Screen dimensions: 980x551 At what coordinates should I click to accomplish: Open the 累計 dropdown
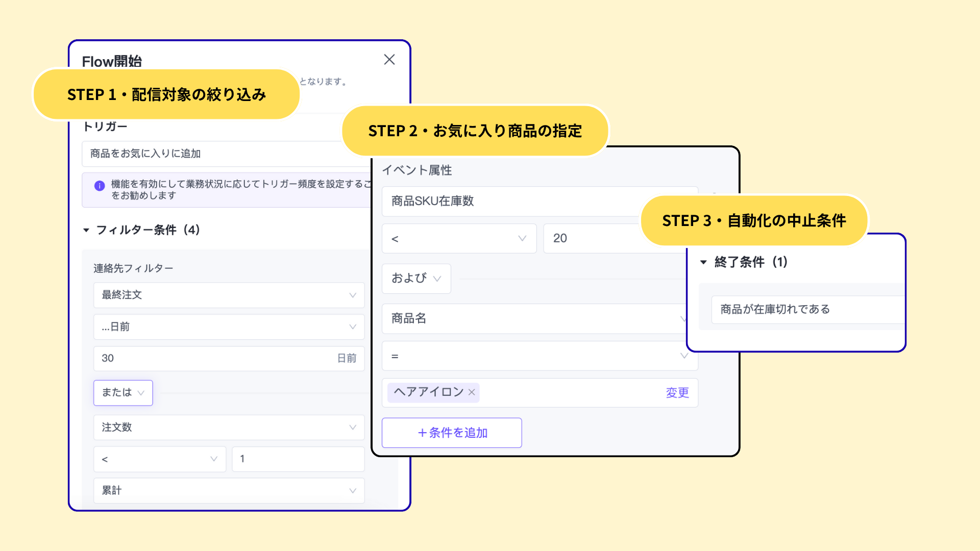tap(228, 491)
